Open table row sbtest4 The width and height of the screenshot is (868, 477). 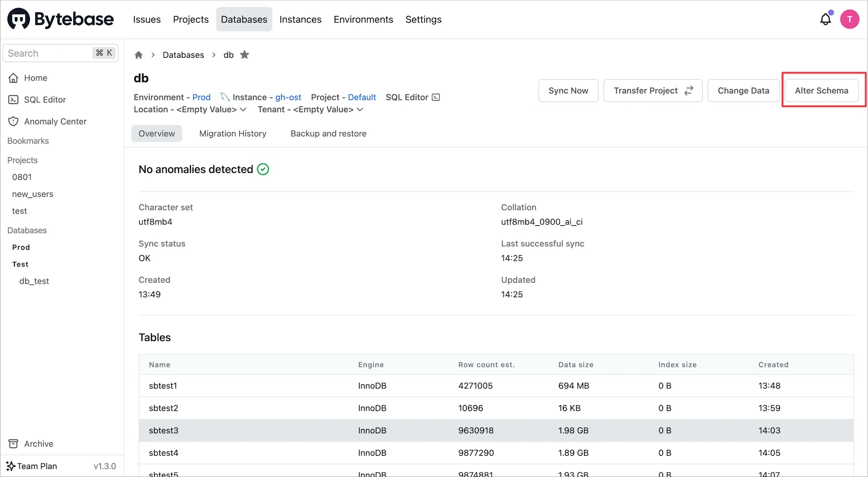tap(496, 453)
